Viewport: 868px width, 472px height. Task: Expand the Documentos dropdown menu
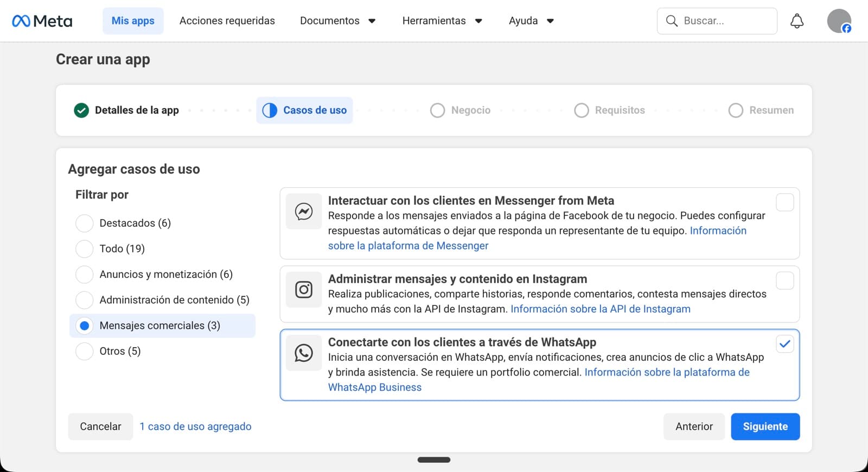click(337, 21)
